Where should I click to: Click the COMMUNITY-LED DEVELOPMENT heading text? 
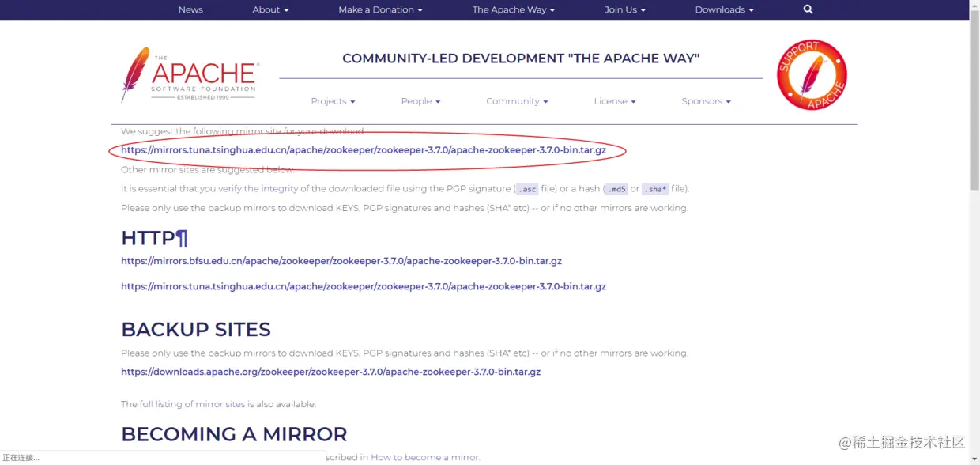point(521,59)
